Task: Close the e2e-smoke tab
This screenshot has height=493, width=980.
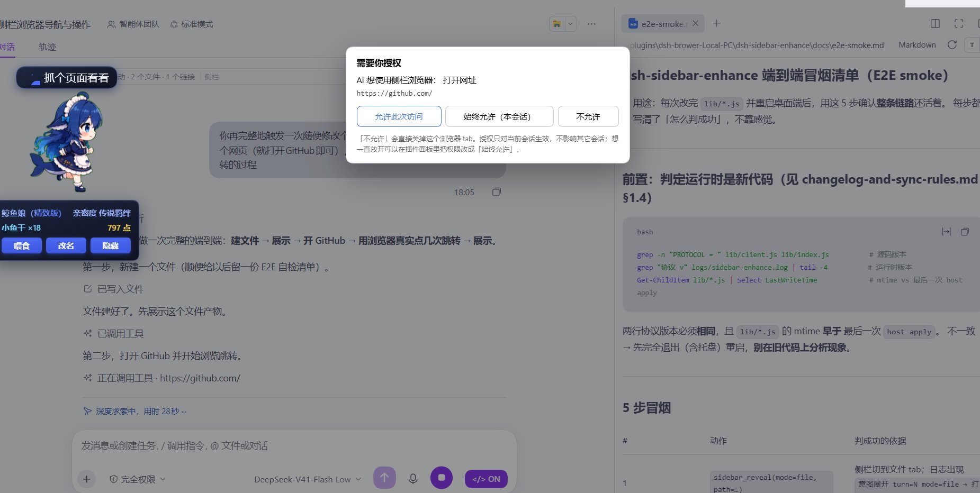Action: point(696,23)
